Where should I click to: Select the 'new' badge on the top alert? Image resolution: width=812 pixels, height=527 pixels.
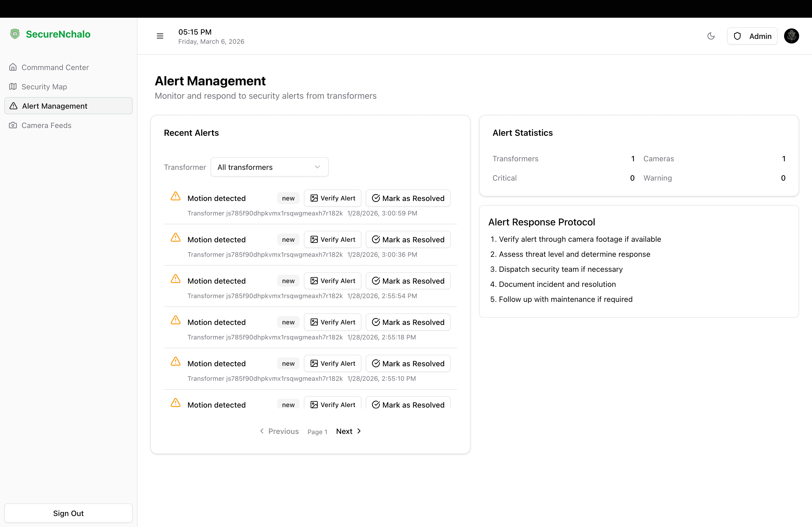[x=288, y=198]
